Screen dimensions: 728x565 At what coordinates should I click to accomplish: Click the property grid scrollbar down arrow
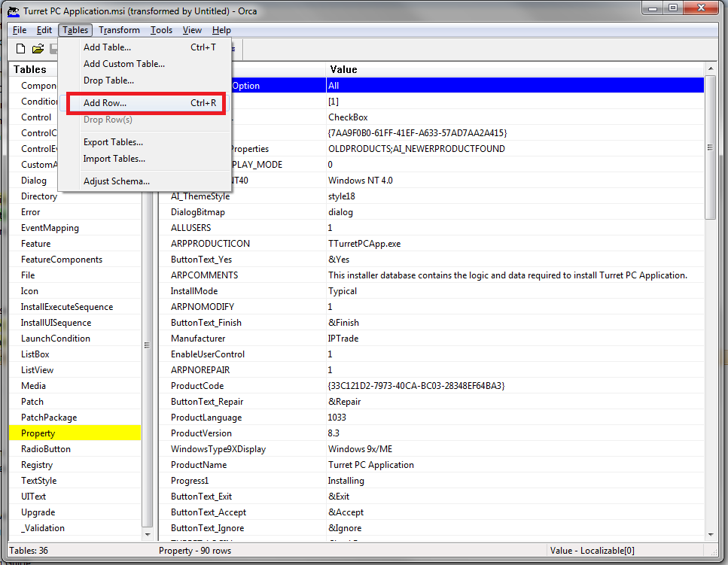[x=711, y=535]
